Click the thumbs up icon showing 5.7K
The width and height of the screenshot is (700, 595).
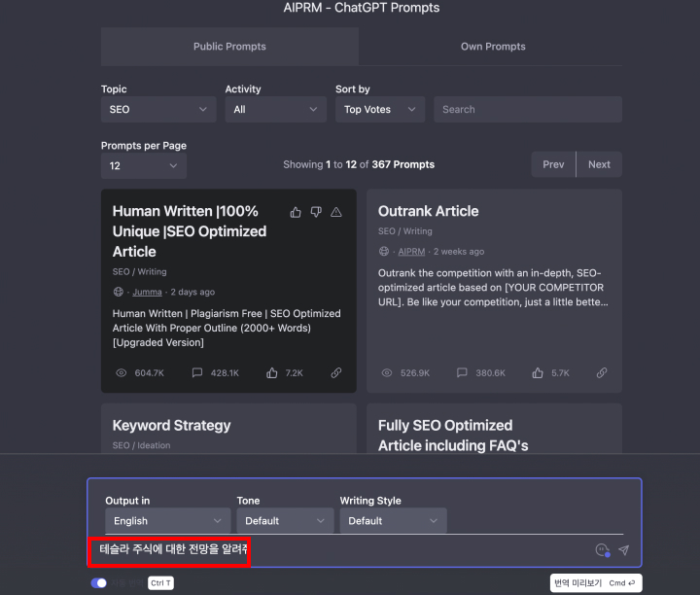[538, 372]
